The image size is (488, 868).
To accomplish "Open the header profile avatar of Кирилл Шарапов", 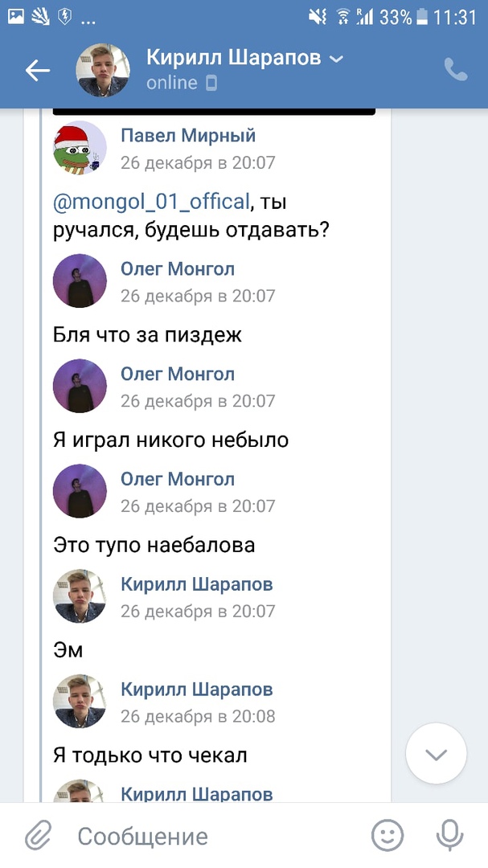I will 103,71.
